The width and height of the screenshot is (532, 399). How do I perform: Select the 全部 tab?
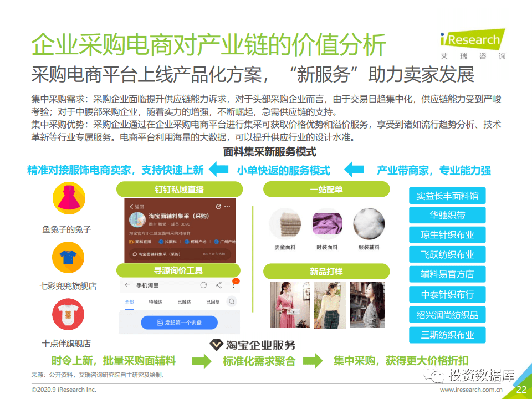pos(129,302)
